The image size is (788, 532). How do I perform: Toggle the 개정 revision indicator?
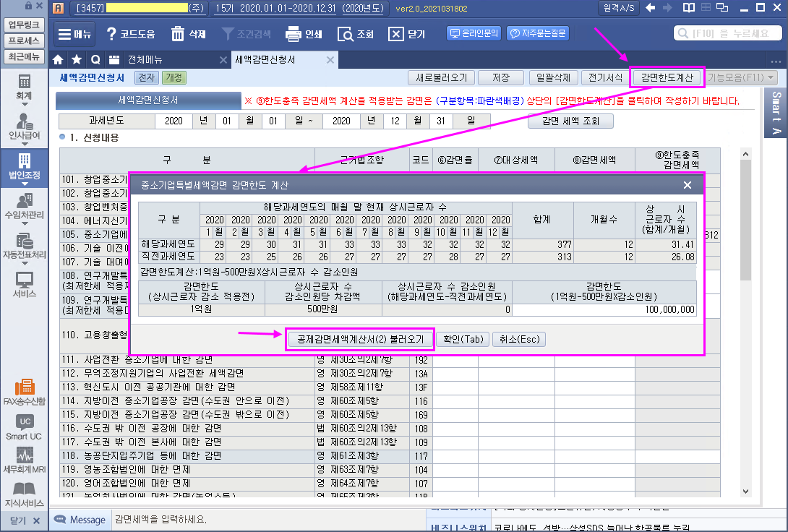coord(174,77)
